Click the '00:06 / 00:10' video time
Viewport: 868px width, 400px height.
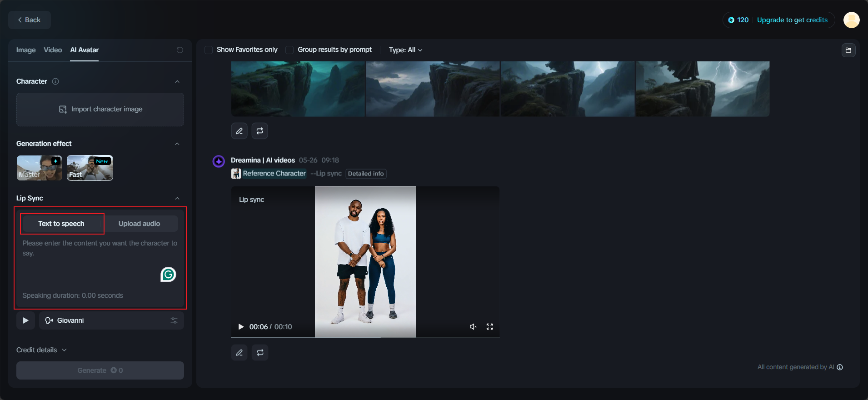tap(271, 327)
